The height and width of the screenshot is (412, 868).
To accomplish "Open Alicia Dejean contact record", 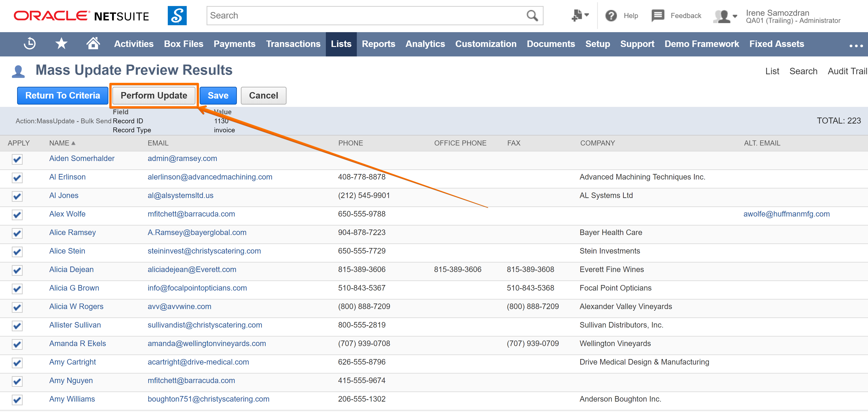I will [x=71, y=269].
